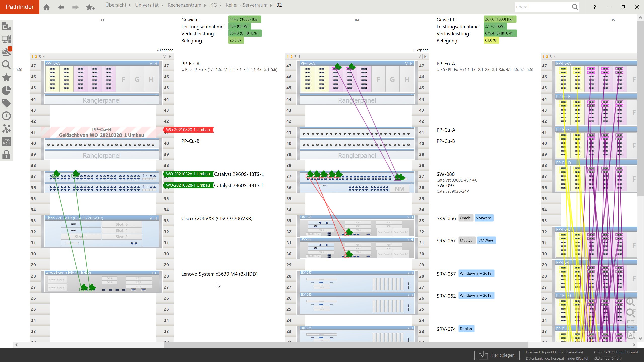Open the hardware devices view in the sidebar
The width and height of the screenshot is (644, 362).
click(6, 39)
